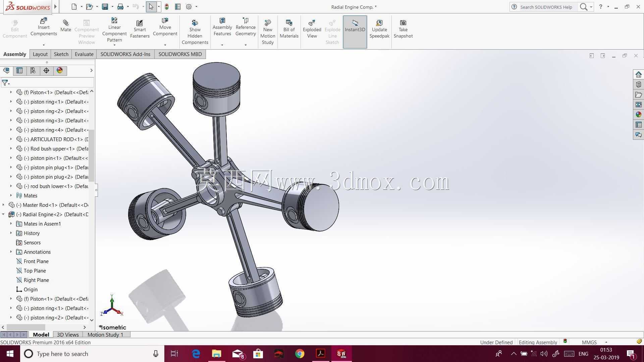The image size is (644, 362).
Task: Select Top Plane in the tree
Action: 35,270
